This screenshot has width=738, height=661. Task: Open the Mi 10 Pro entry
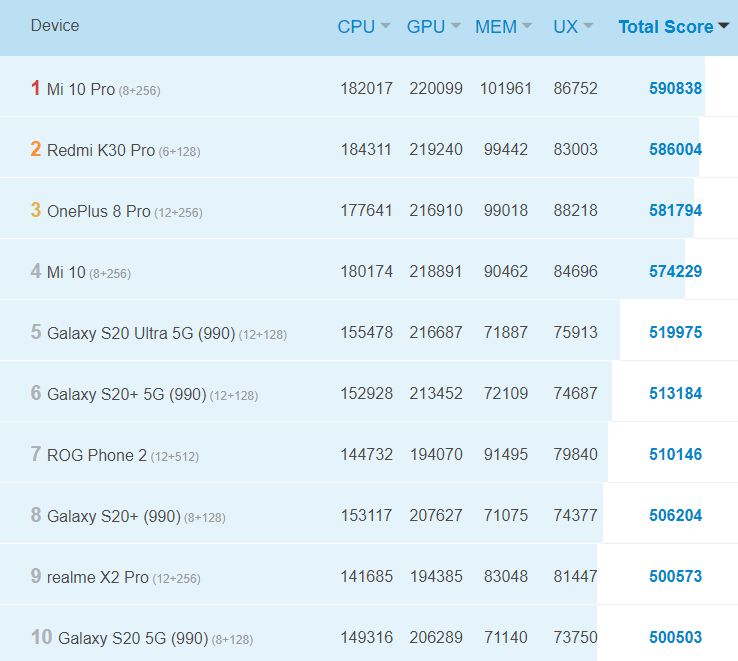click(81, 89)
